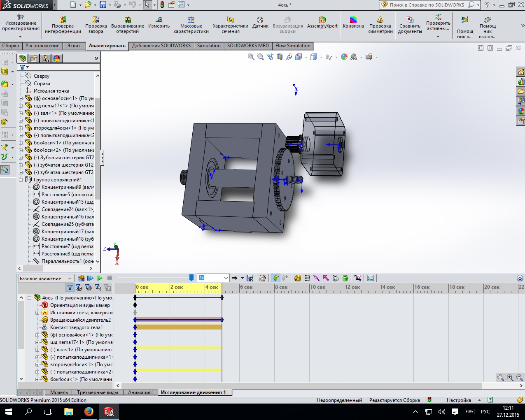Run Symmetry Check (Проверка симметрии)
The height and width of the screenshot is (420, 525).
380,25
